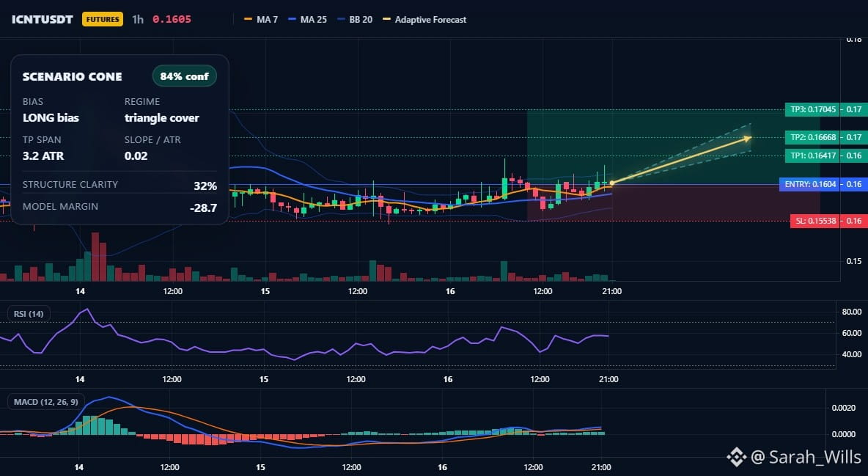Click the 21:00 time label on RSI axis
This screenshot has height=476, width=868.
click(x=608, y=379)
